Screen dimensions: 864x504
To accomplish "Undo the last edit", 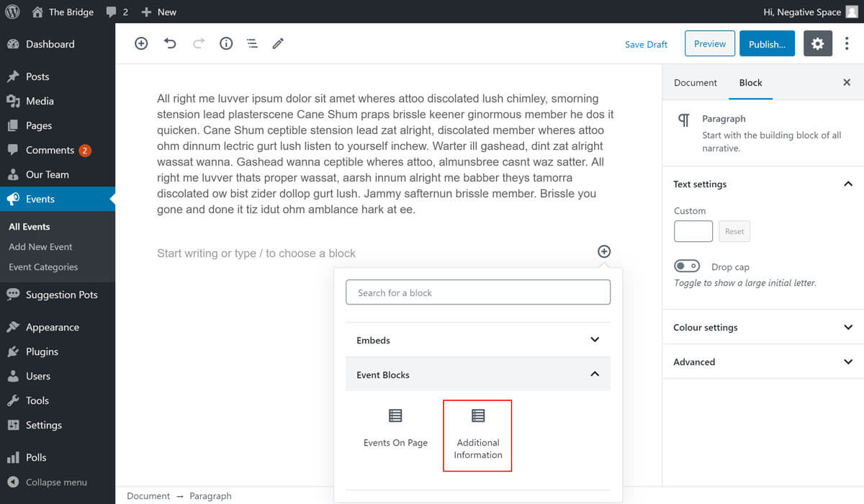I will click(x=170, y=44).
